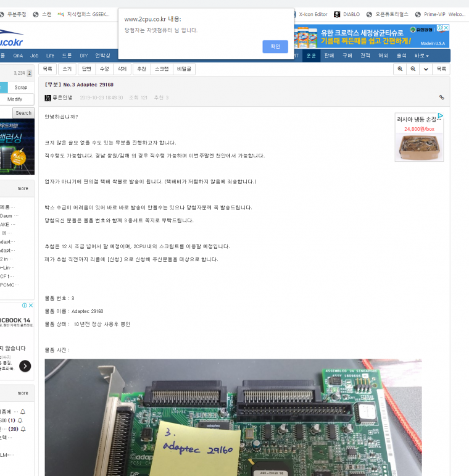Close the Clorox banner ad
This screenshot has width=469, height=476.
click(446, 28)
